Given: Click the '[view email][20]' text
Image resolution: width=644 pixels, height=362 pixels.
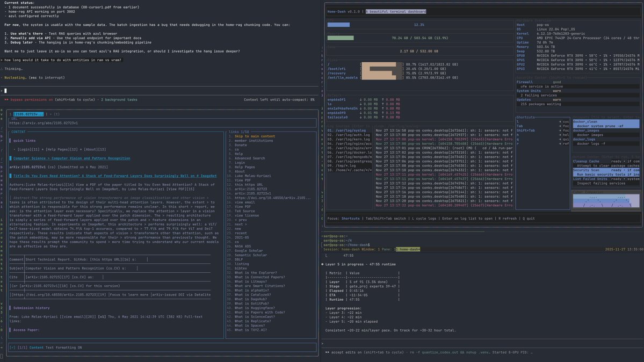Looking at the screenshot, I should click(x=78, y=317).
